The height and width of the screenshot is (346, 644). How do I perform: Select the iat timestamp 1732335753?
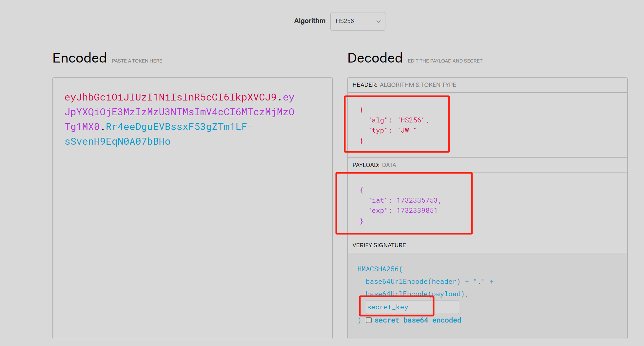(x=418, y=200)
